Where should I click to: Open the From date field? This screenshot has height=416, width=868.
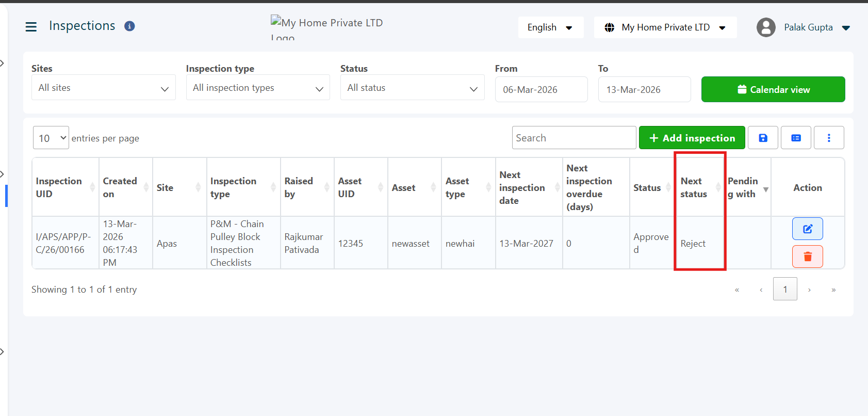pos(541,90)
